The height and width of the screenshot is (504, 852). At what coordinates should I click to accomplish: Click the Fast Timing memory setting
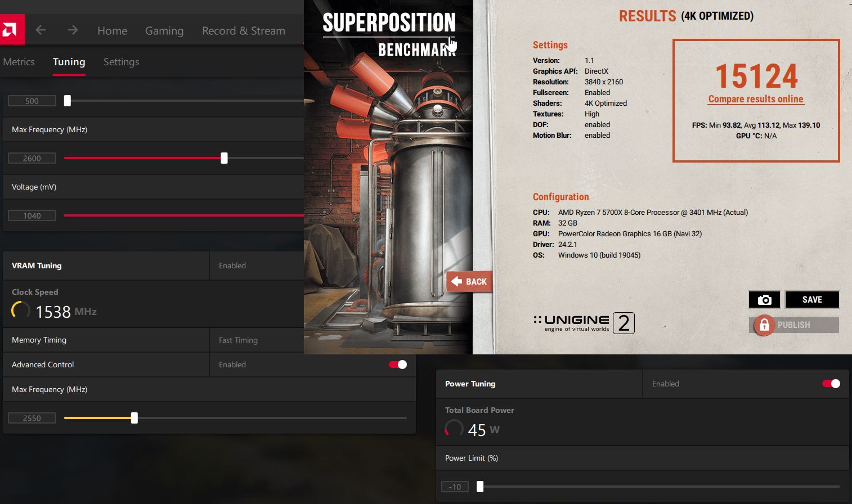[238, 340]
